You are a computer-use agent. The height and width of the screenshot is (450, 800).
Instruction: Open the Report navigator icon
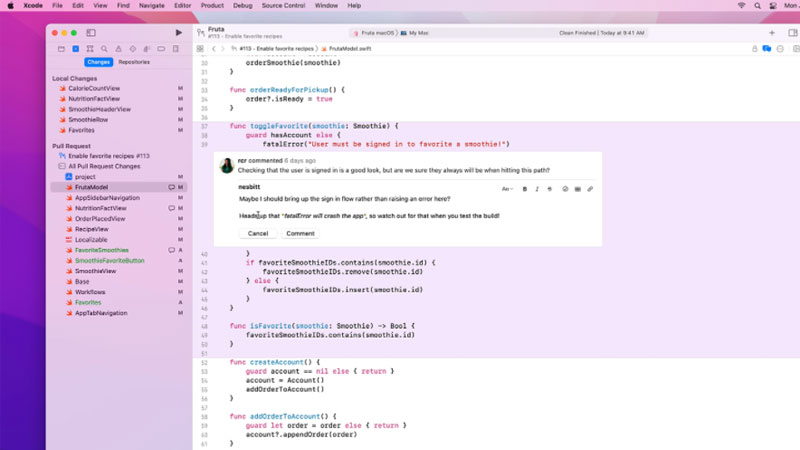click(176, 49)
